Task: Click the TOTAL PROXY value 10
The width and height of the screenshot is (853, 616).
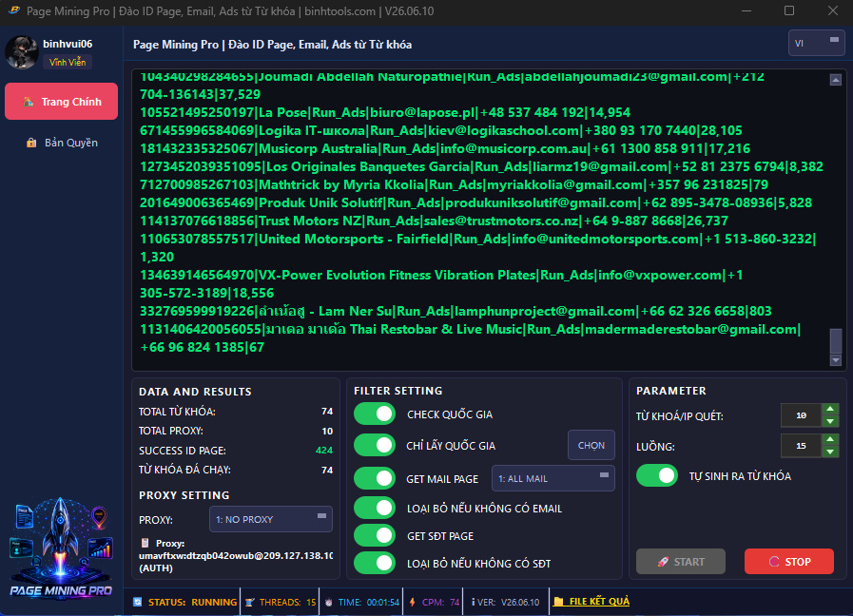Action: [x=327, y=432]
